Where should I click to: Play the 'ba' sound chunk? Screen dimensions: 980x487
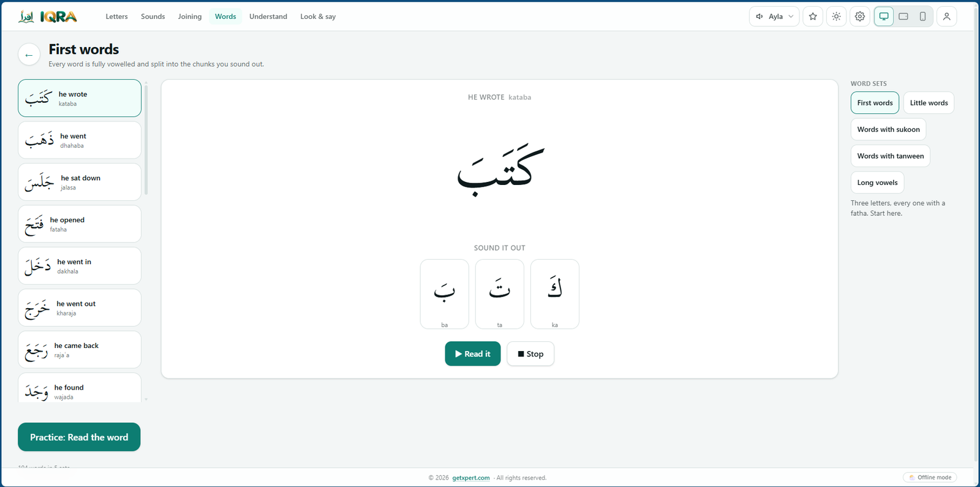(x=445, y=294)
